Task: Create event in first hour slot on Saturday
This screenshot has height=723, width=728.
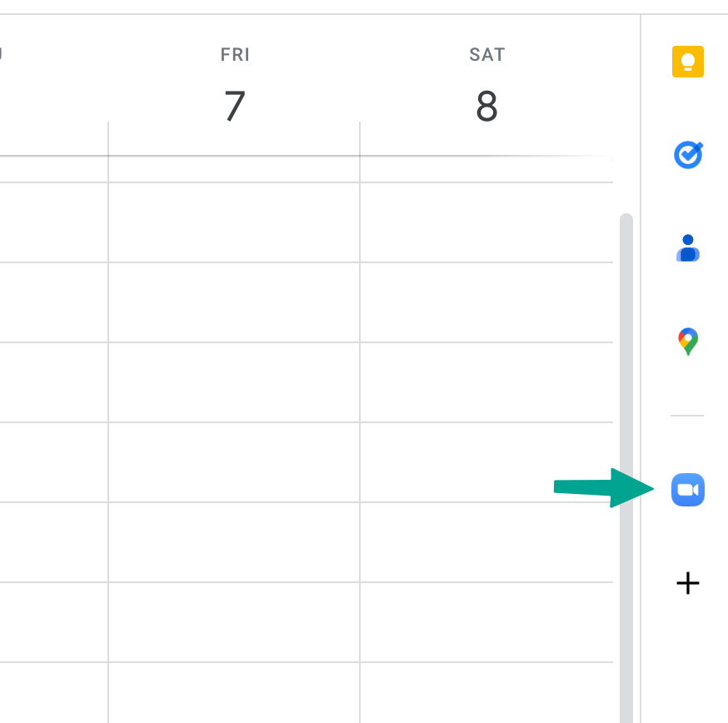Action: click(x=486, y=222)
